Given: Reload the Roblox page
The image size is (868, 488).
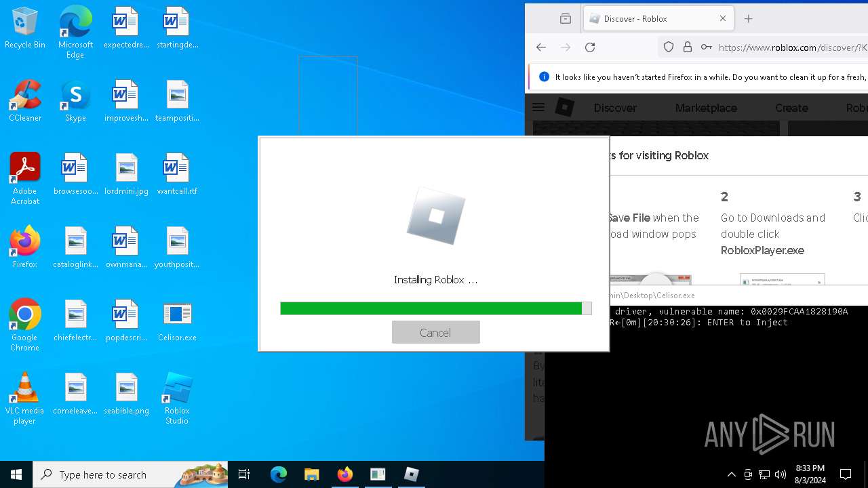Looking at the screenshot, I should tap(590, 47).
